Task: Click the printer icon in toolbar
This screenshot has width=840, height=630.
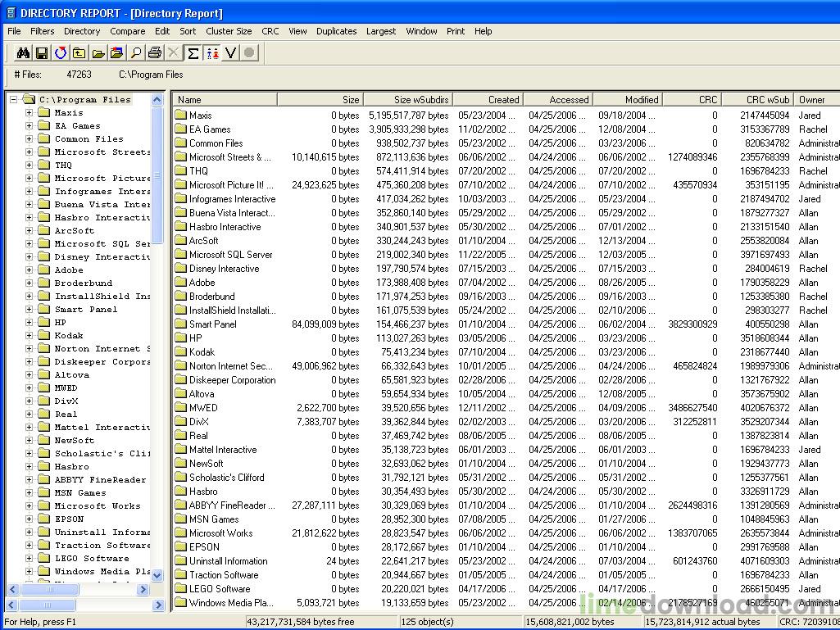Action: pos(155,53)
